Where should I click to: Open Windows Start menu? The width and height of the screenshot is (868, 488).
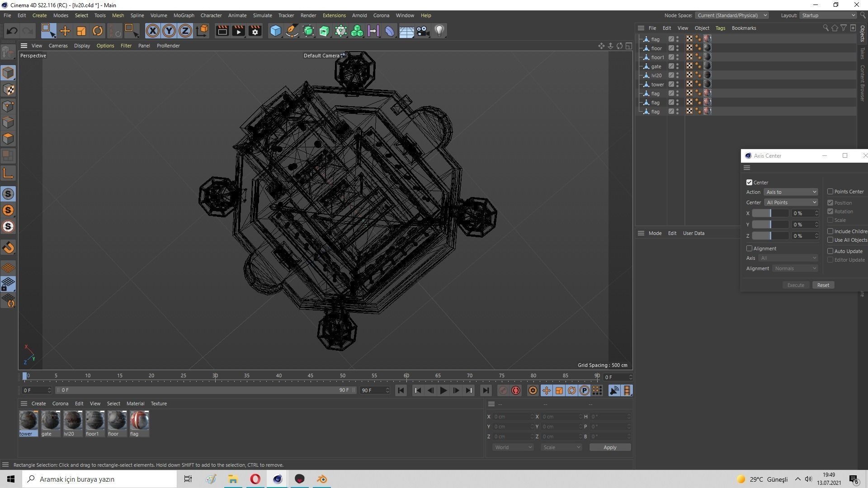tap(11, 479)
